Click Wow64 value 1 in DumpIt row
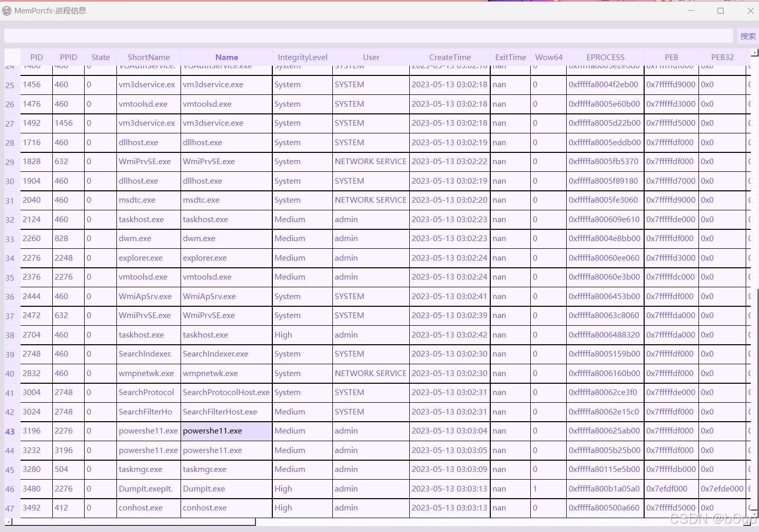The height and width of the screenshot is (532, 759). coord(549,489)
